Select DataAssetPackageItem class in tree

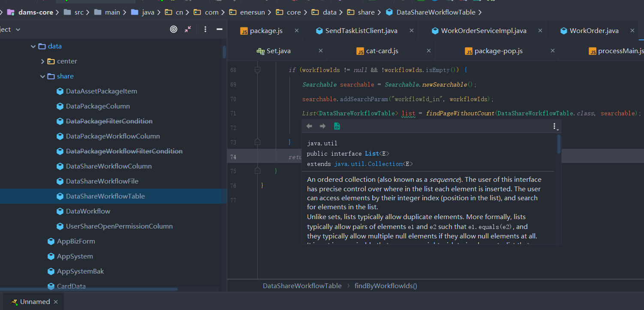101,91
